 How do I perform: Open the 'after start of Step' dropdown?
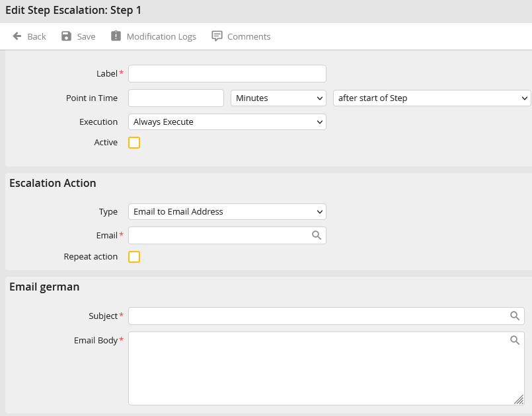point(432,98)
